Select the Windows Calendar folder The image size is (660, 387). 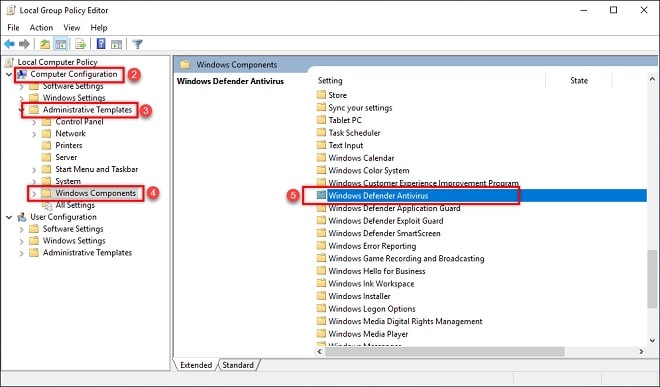pyautogui.click(x=361, y=158)
